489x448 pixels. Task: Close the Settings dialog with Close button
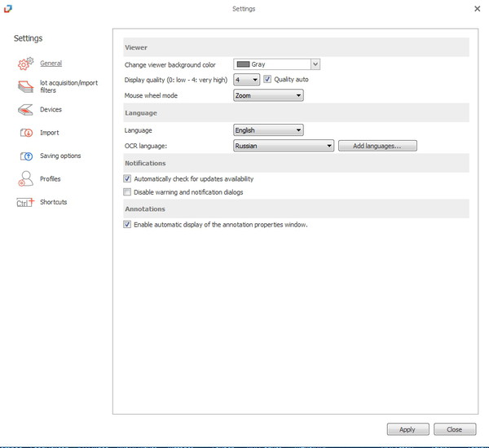click(x=454, y=429)
